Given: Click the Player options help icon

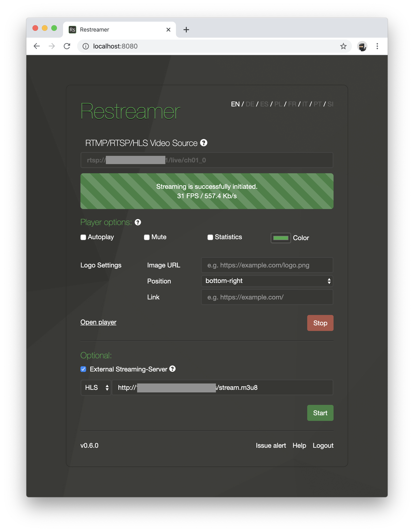Looking at the screenshot, I should click(138, 222).
